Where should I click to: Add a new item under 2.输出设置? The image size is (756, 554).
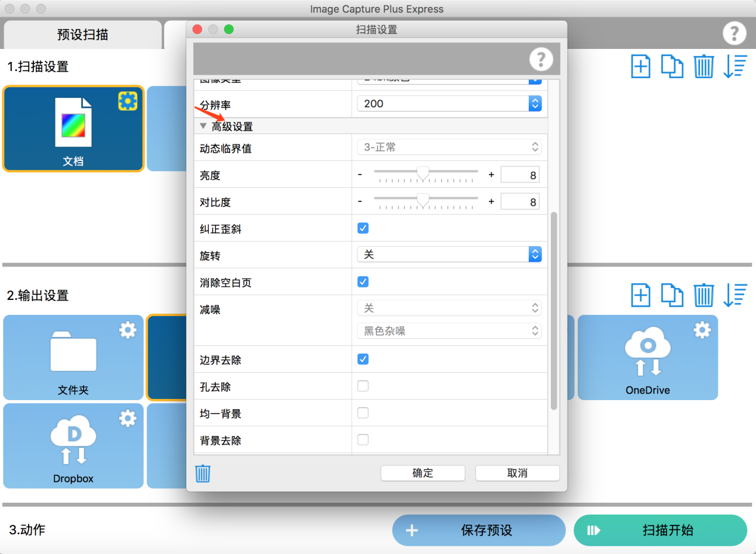coord(640,295)
